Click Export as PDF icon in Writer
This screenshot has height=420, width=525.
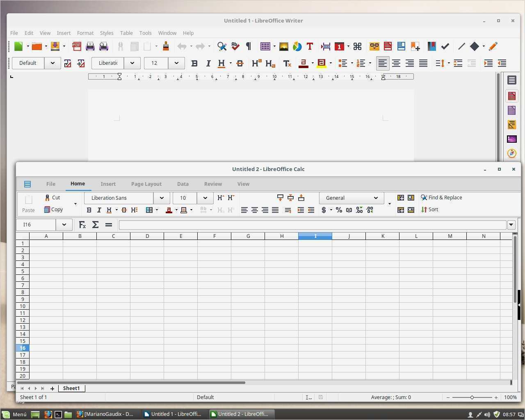(77, 46)
